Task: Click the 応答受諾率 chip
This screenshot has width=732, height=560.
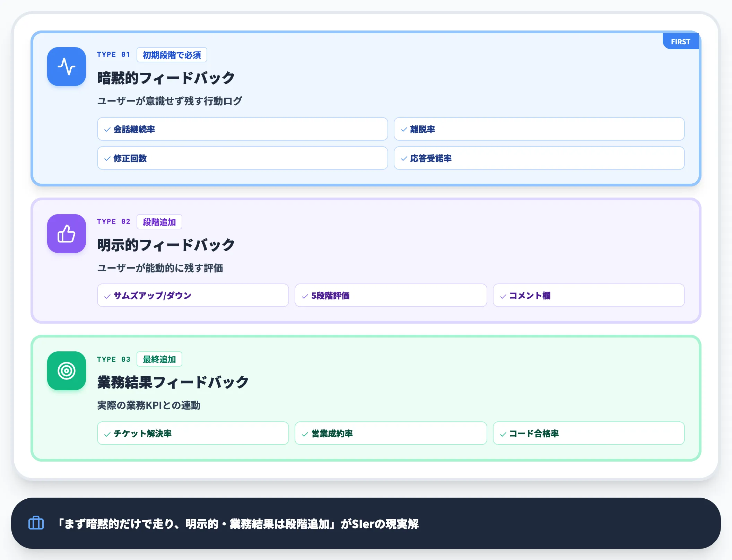Action: pos(539,158)
